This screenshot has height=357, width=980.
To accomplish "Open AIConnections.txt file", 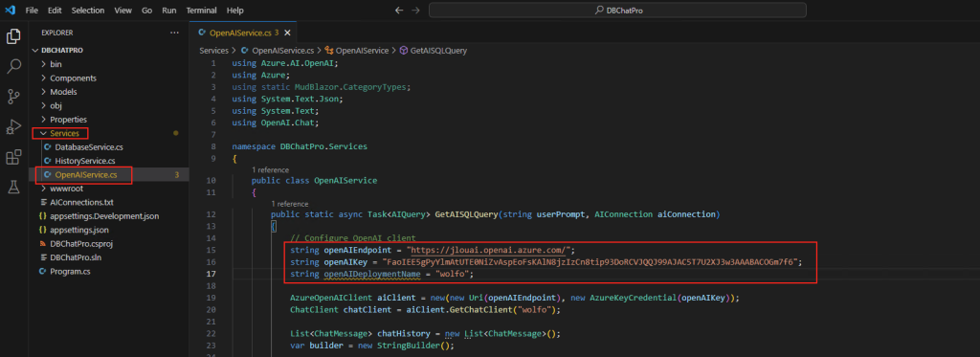I will tap(109, 203).
